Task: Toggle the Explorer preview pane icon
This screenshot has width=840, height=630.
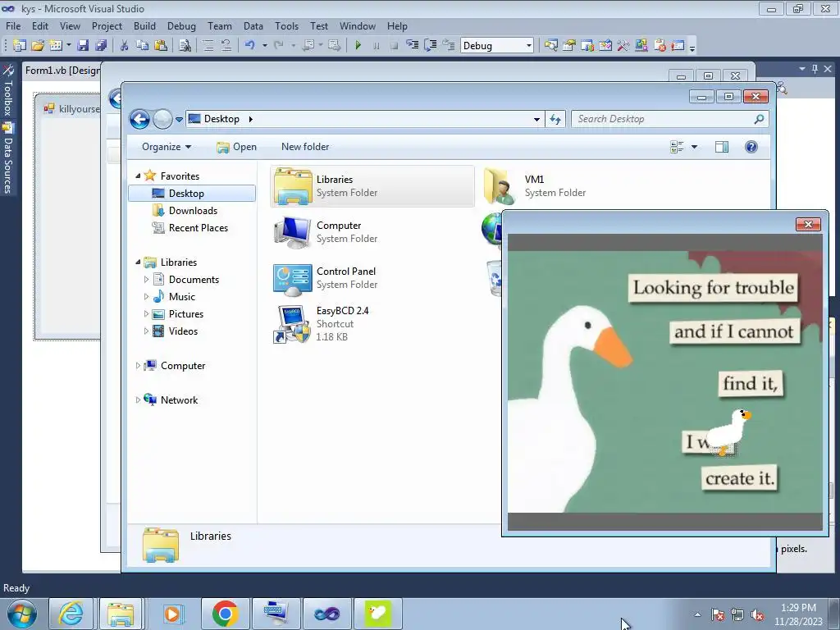Action: [722, 147]
